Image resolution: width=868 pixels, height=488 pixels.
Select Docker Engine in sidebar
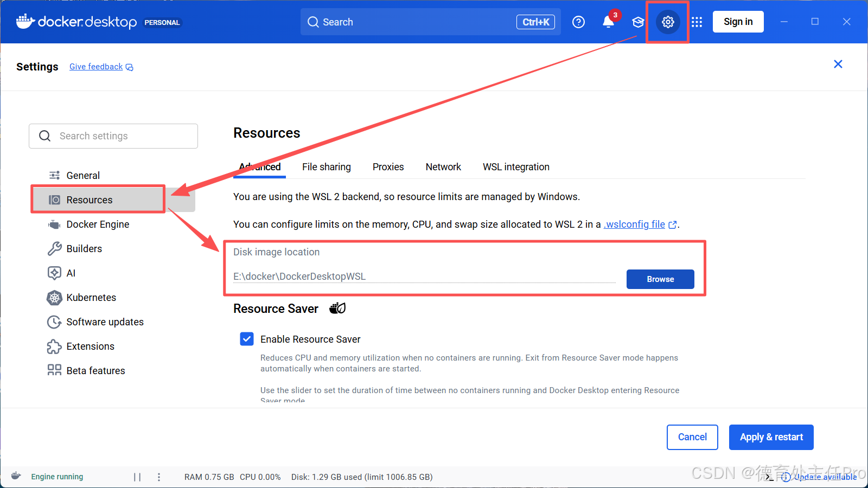click(113, 224)
